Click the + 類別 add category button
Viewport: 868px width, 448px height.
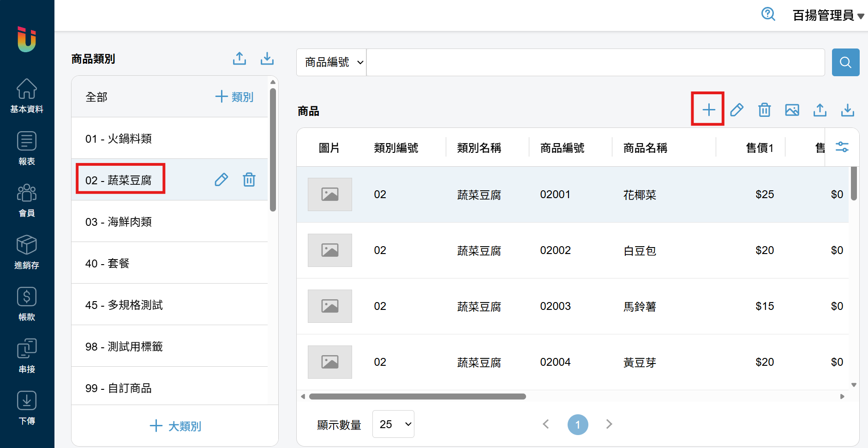234,97
